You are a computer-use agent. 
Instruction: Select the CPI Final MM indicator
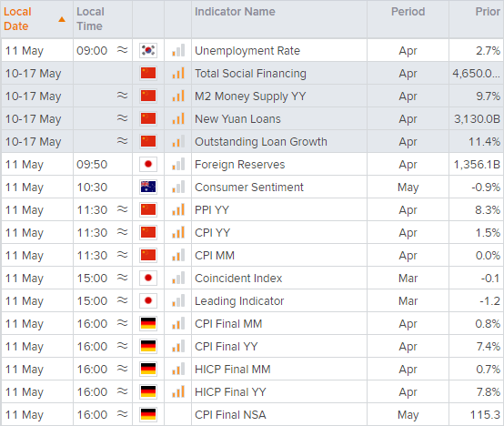coord(228,323)
